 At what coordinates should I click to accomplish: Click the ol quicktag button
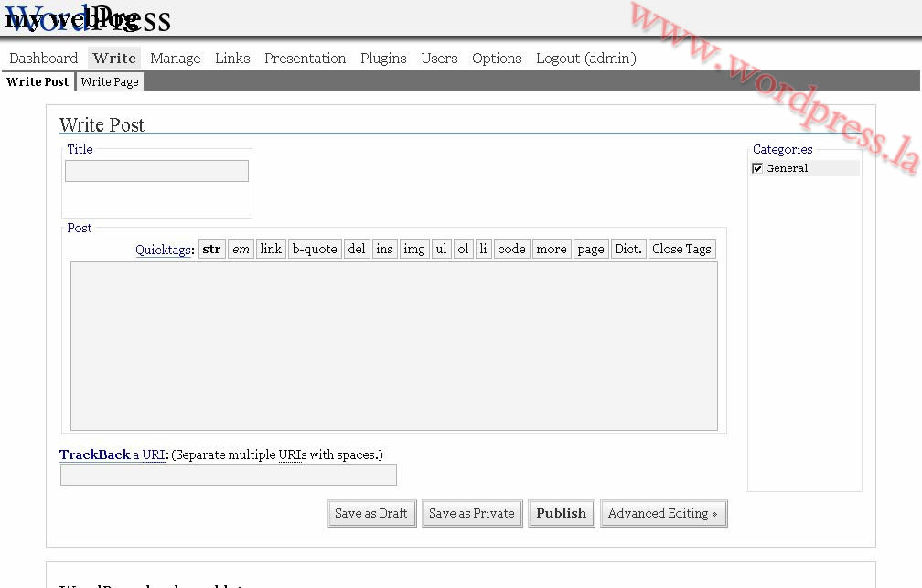coord(464,249)
